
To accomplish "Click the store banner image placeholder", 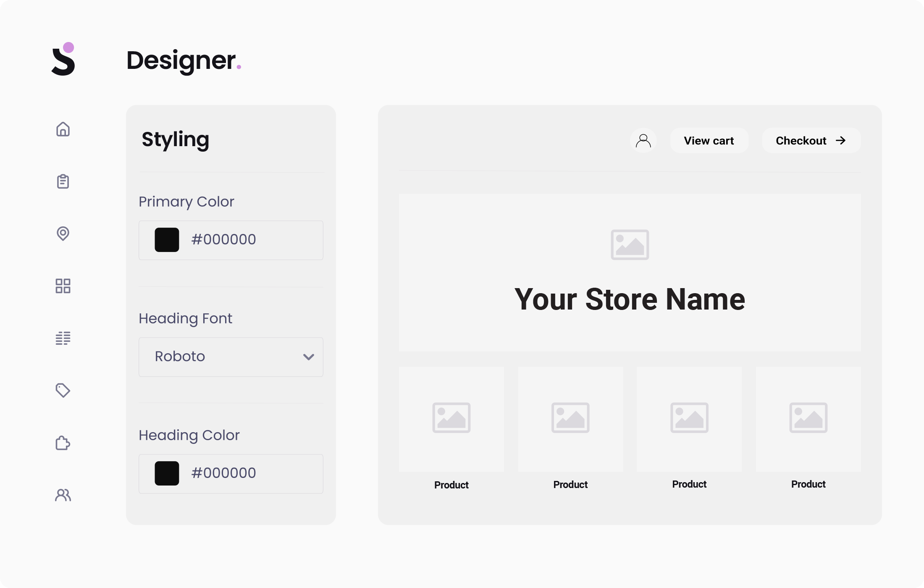I will 630,244.
